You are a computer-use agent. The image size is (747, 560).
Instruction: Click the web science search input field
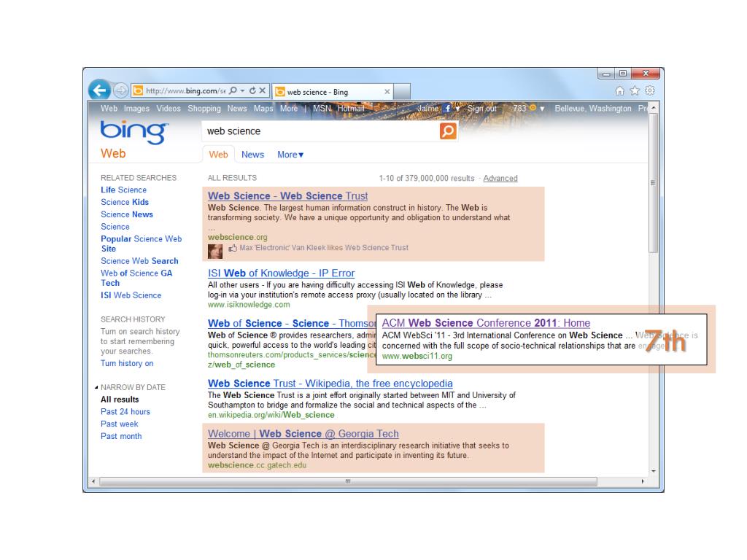pyautogui.click(x=321, y=131)
